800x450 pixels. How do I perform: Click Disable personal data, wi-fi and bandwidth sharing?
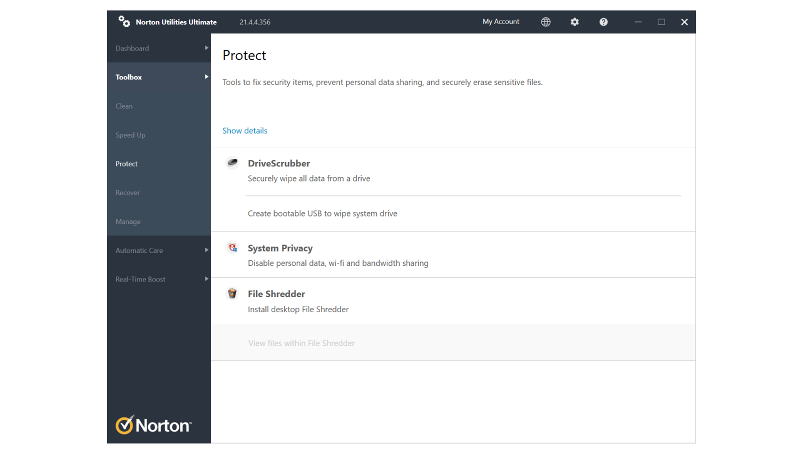[x=338, y=263]
